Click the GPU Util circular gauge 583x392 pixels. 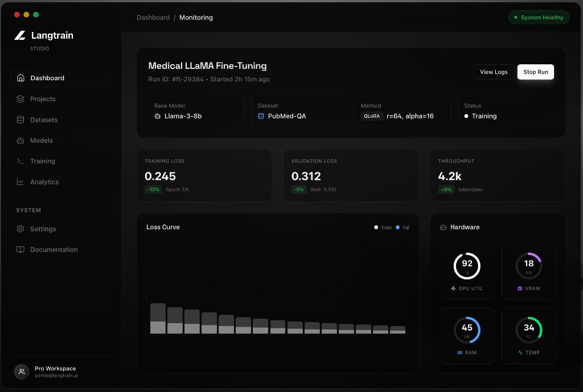467,266
